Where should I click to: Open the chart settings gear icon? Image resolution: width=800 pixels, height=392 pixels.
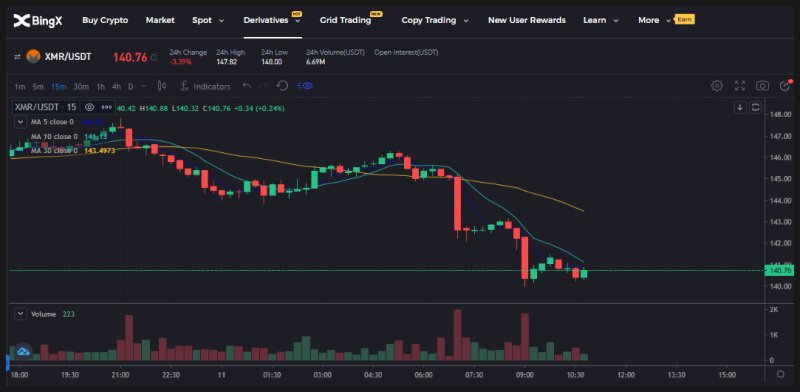717,86
